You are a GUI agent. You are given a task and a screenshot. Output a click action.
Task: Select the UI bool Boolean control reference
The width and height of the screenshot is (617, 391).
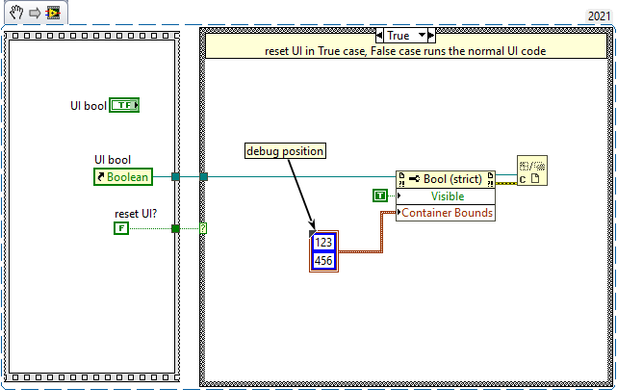[x=123, y=177]
